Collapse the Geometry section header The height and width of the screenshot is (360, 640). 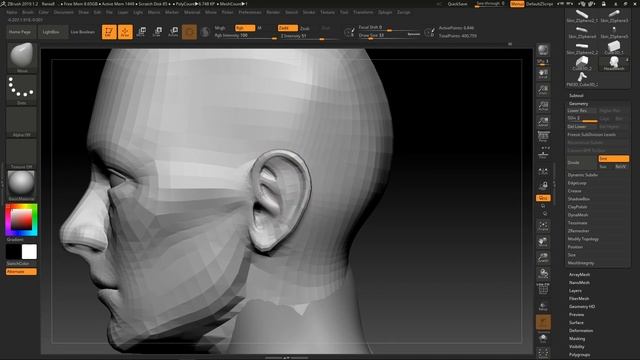click(x=578, y=104)
